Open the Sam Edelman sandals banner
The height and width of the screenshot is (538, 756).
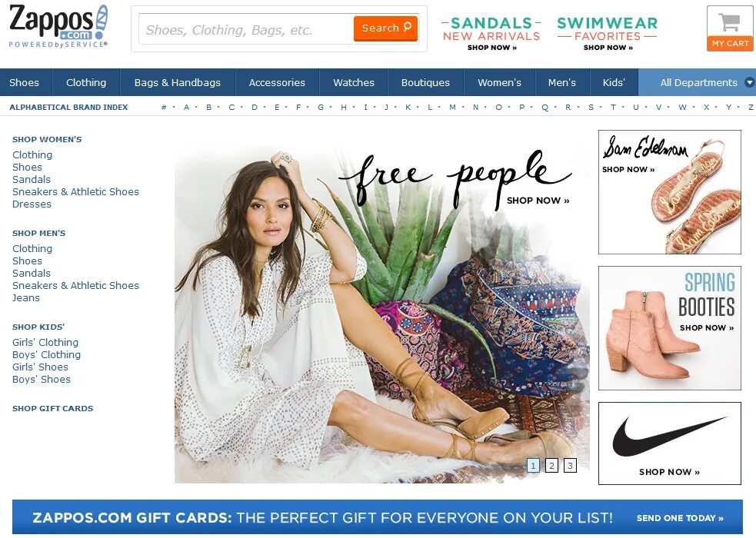[670, 191]
